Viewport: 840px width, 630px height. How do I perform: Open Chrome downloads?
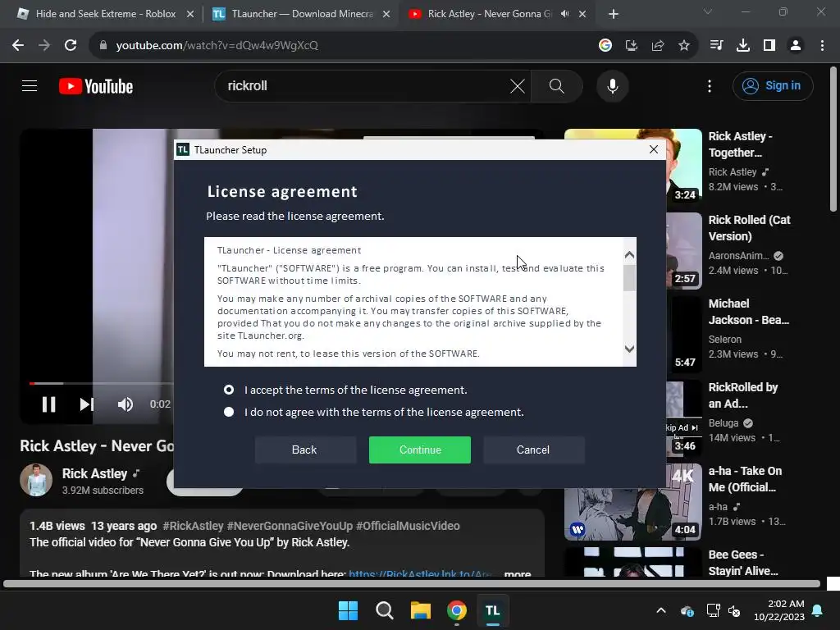click(742, 46)
